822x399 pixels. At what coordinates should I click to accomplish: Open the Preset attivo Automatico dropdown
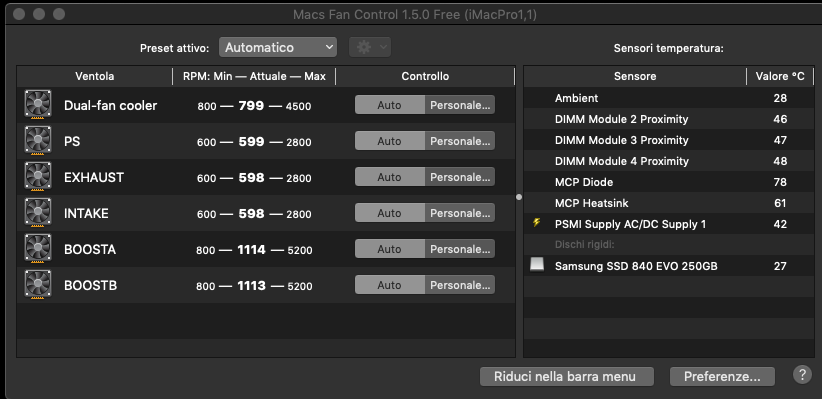pos(277,47)
